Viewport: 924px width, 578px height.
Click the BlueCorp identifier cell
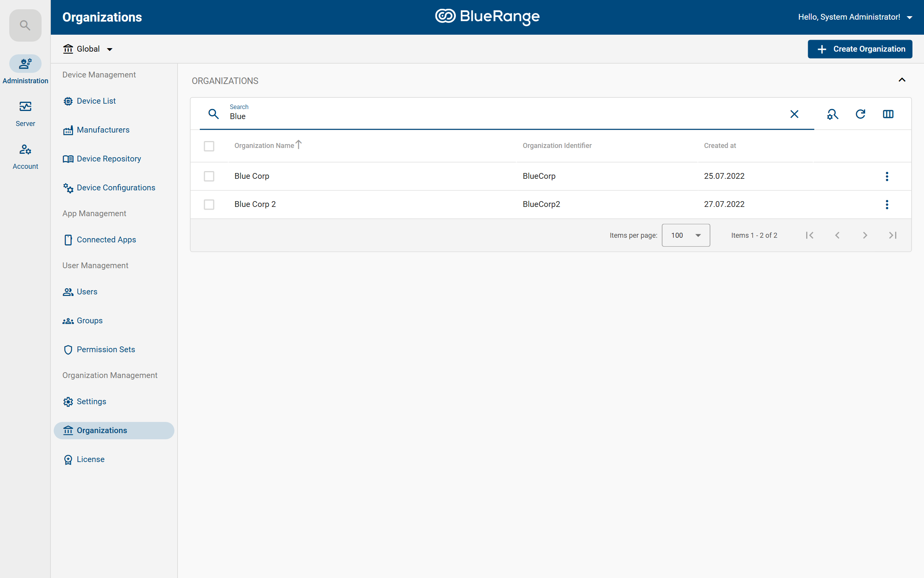point(539,176)
